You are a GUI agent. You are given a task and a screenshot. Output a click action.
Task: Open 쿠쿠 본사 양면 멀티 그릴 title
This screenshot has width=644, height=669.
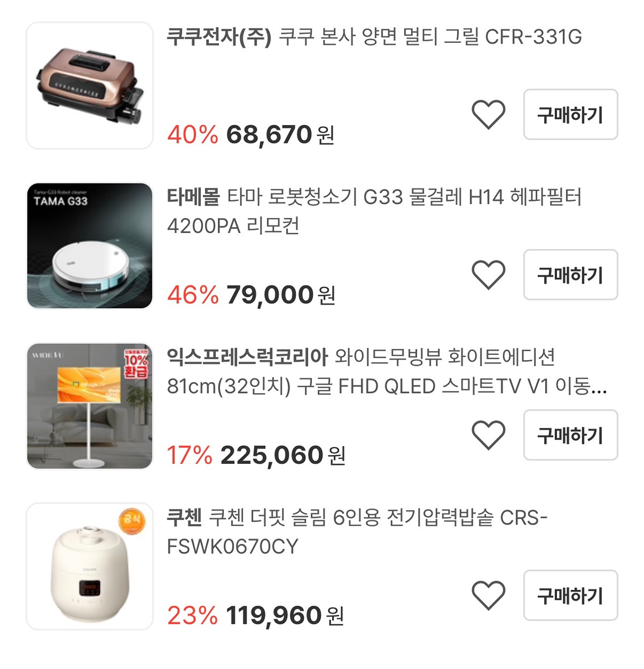click(374, 37)
